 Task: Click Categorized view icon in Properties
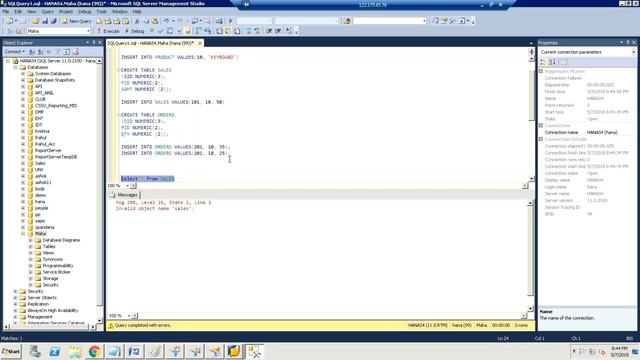[543, 62]
